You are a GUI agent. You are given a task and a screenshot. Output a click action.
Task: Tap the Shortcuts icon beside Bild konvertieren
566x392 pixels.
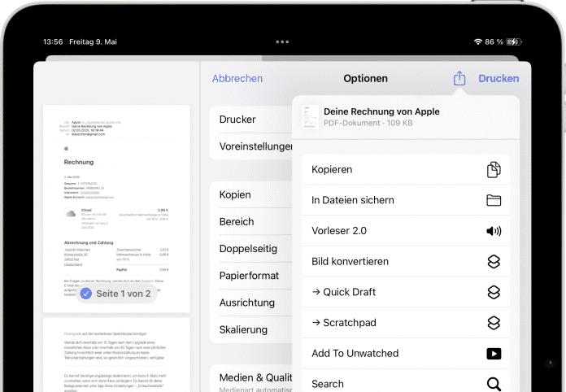click(x=494, y=261)
